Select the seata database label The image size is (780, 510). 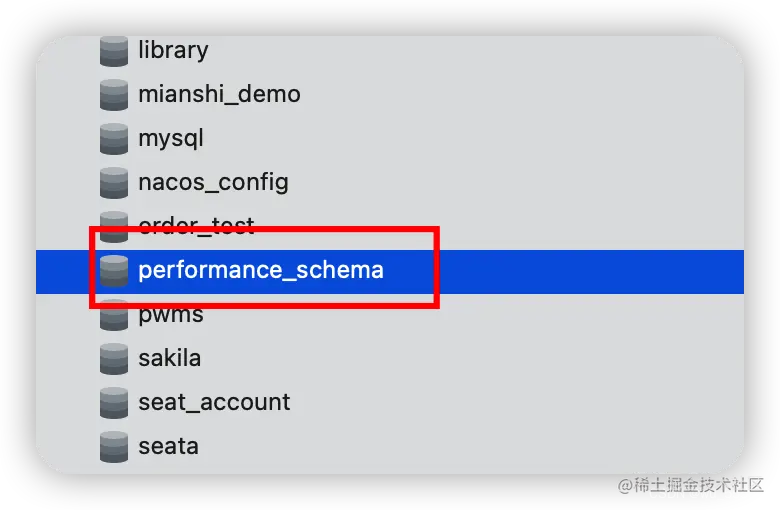click(x=168, y=447)
